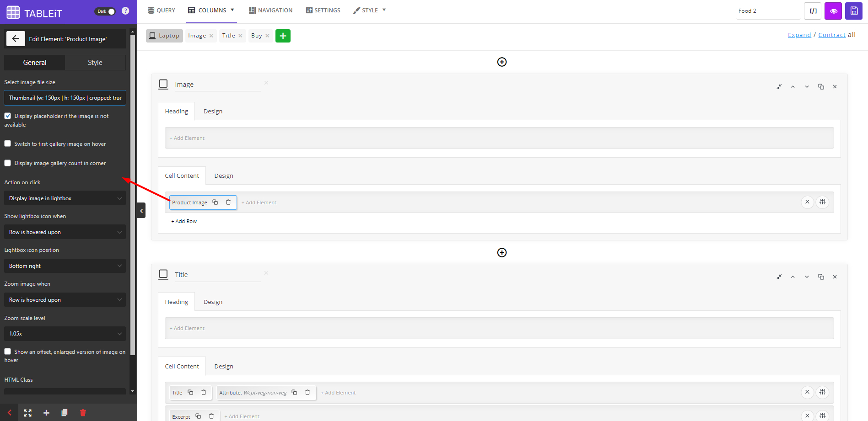Delete the Product Image element via trash icon
The height and width of the screenshot is (421, 868).
[x=228, y=203]
